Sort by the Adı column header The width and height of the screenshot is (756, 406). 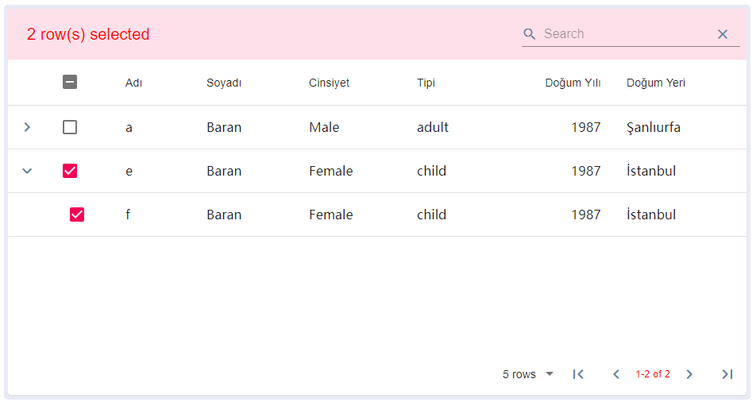[133, 83]
